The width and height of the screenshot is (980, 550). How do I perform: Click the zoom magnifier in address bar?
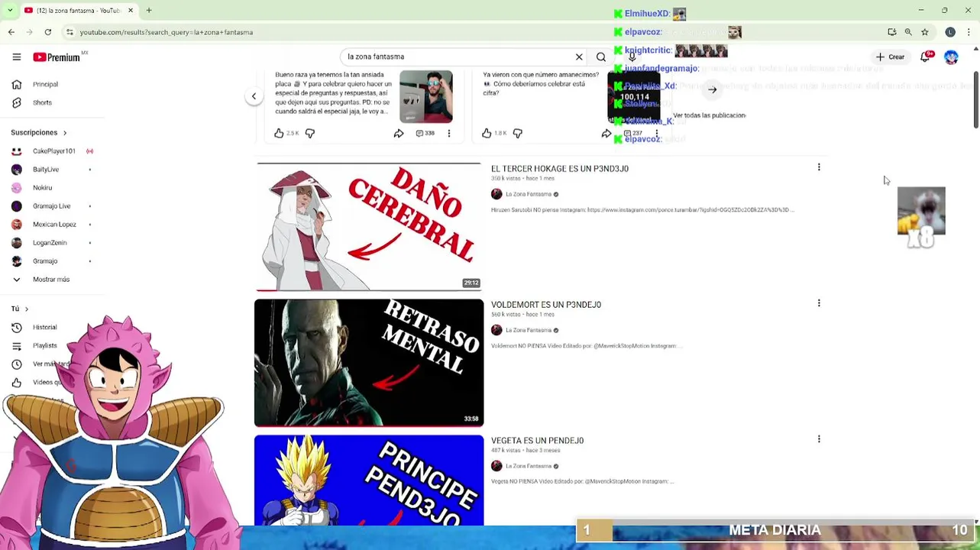coord(908,32)
